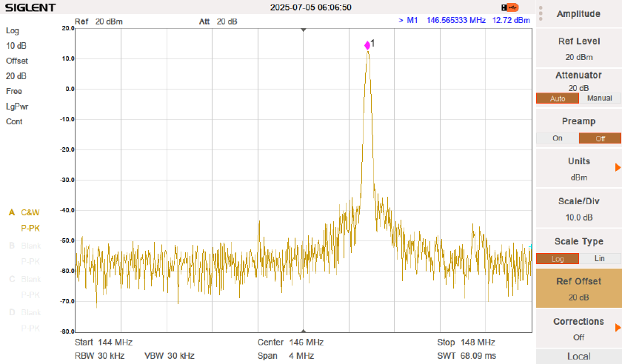Image resolution: width=622 pixels, height=364 pixels.
Task: Select trace A C&W indicator
Action: point(30,212)
